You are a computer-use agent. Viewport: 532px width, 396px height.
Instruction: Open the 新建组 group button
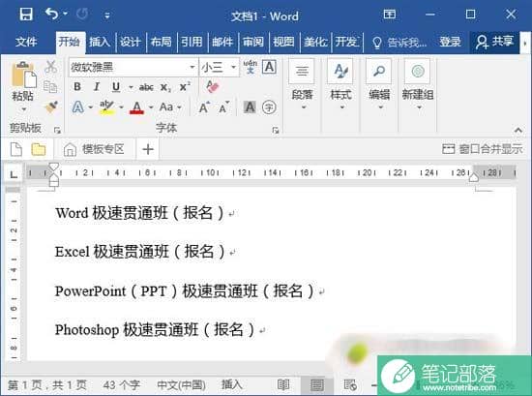[x=418, y=85]
